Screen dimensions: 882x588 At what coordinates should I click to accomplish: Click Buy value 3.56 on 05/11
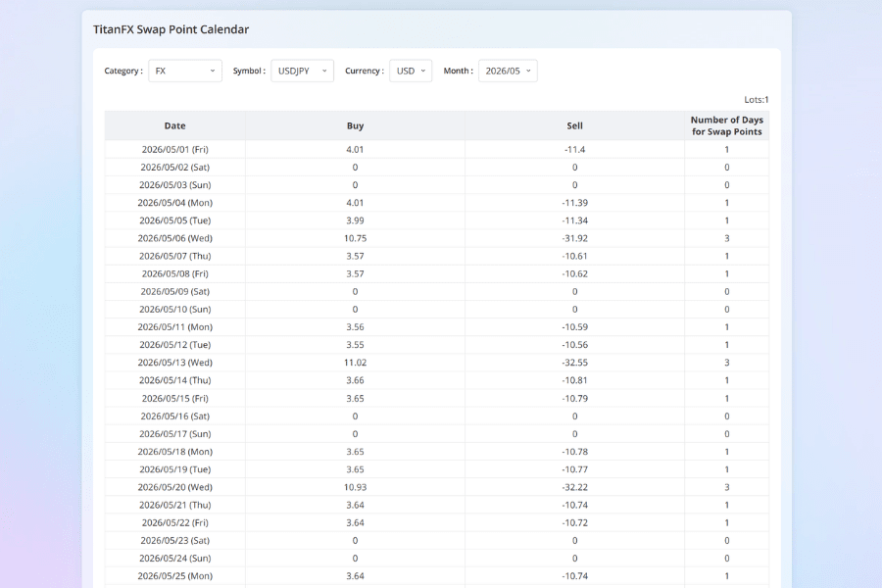(355, 327)
